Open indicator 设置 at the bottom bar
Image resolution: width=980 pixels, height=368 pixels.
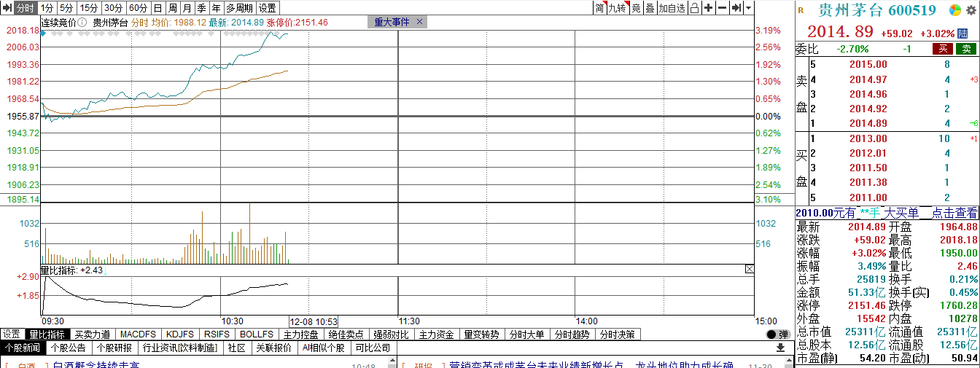coord(11,334)
